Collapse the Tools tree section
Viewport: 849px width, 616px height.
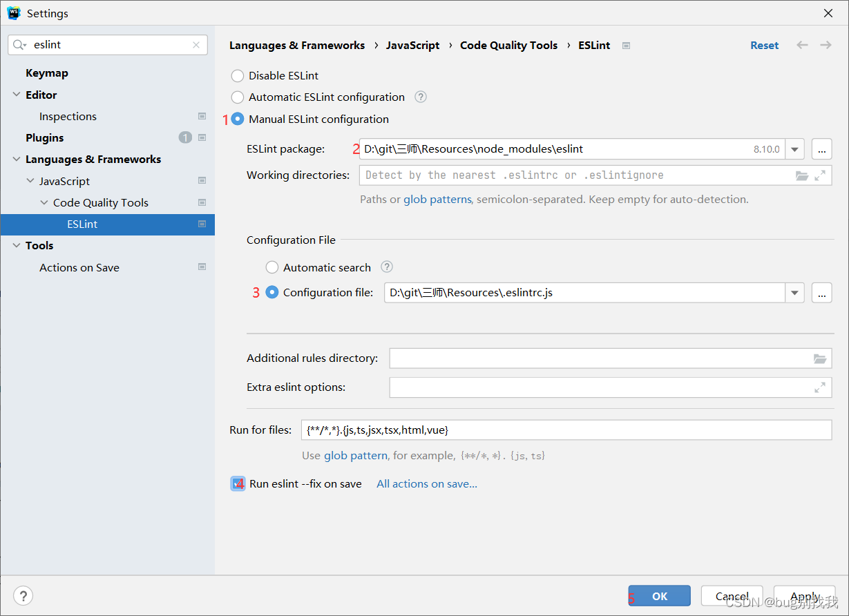17,245
